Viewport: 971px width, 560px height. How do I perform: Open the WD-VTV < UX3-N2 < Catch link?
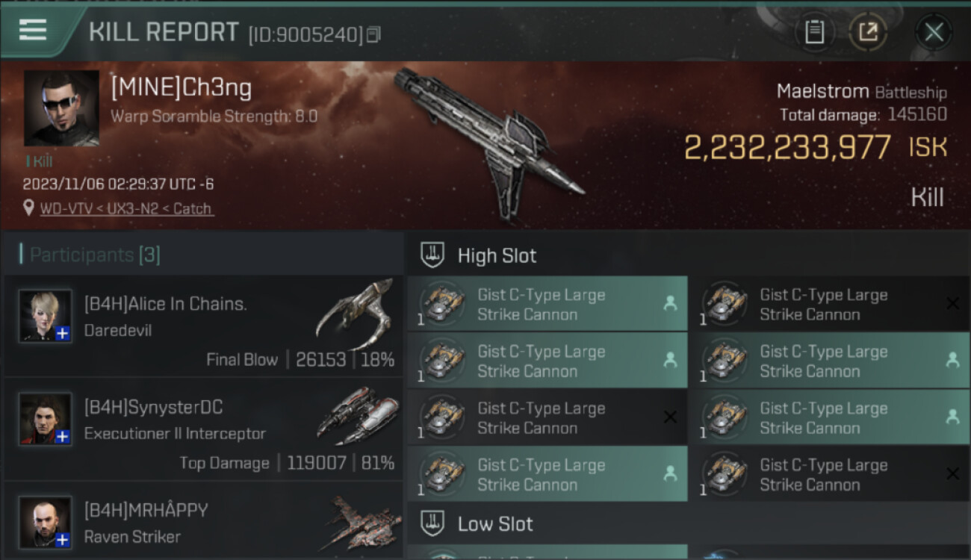click(x=125, y=208)
